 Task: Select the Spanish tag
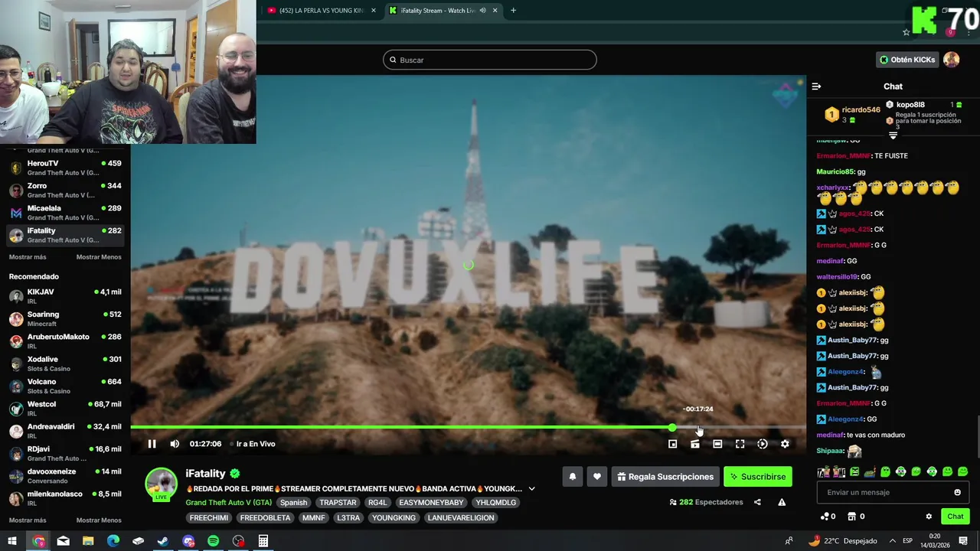(293, 503)
